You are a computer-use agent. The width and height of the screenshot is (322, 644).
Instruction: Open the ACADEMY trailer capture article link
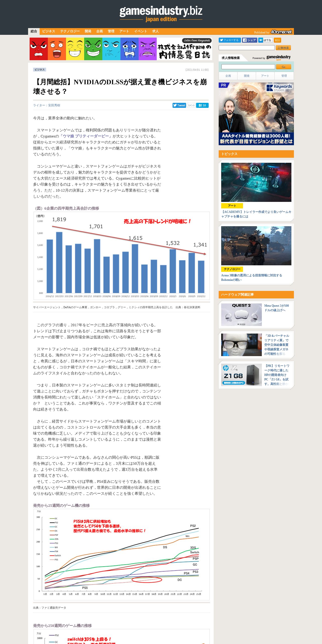[x=256, y=214]
